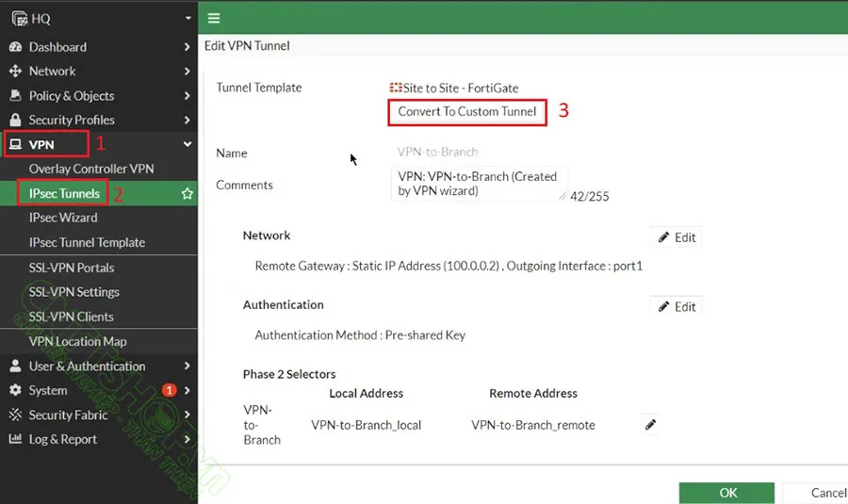848x504 pixels.
Task: Expand Security Profiles chevron
Action: 187,120
